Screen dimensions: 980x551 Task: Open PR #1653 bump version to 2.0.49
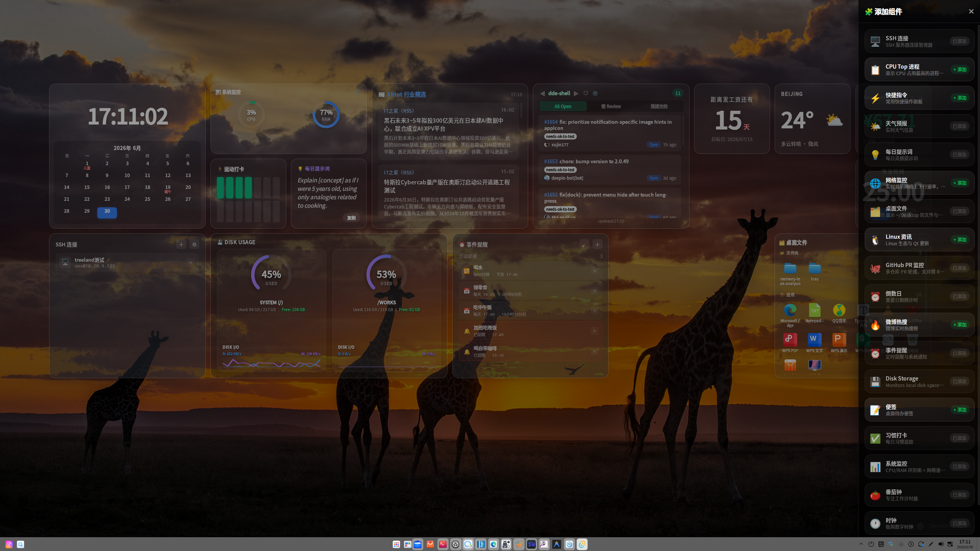tap(610, 169)
